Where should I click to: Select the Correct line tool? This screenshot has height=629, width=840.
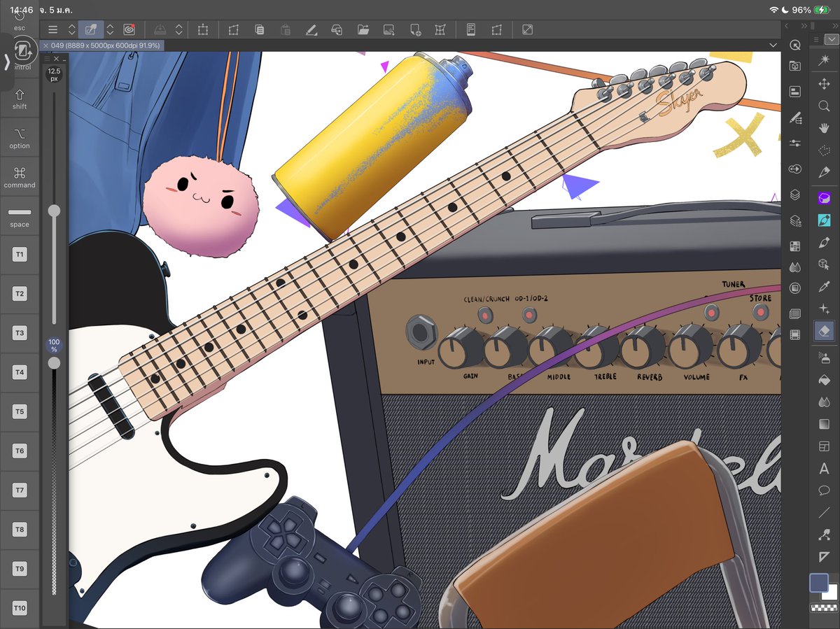[824, 535]
